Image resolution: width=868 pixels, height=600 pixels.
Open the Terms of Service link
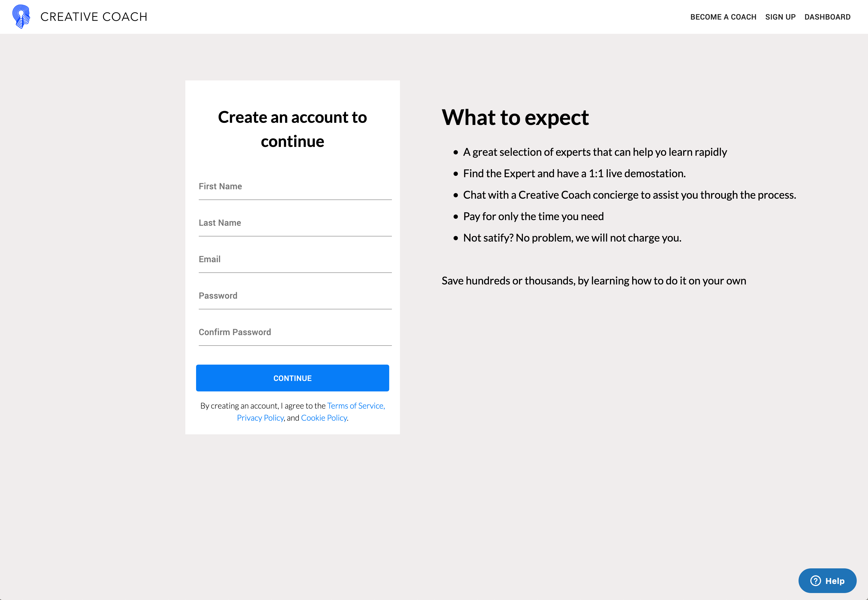click(355, 406)
